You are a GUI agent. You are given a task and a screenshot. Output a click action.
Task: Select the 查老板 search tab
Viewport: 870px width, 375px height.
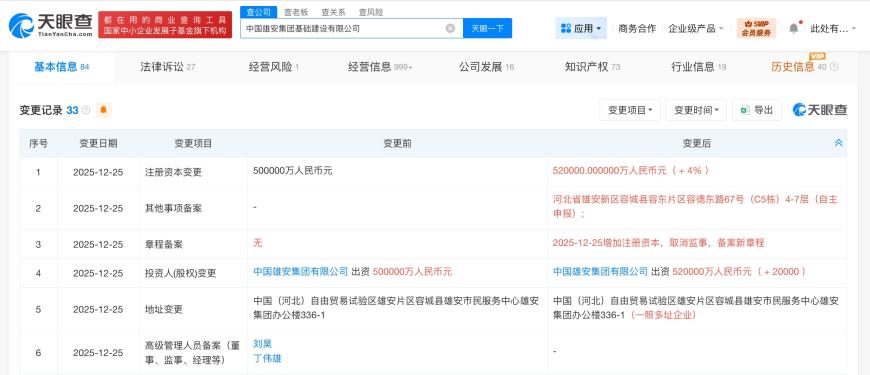[296, 12]
